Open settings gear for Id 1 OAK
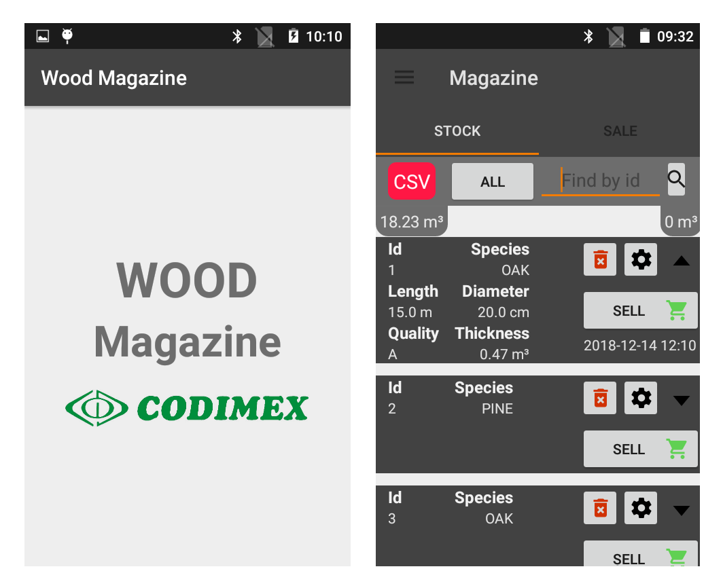 coord(641,259)
